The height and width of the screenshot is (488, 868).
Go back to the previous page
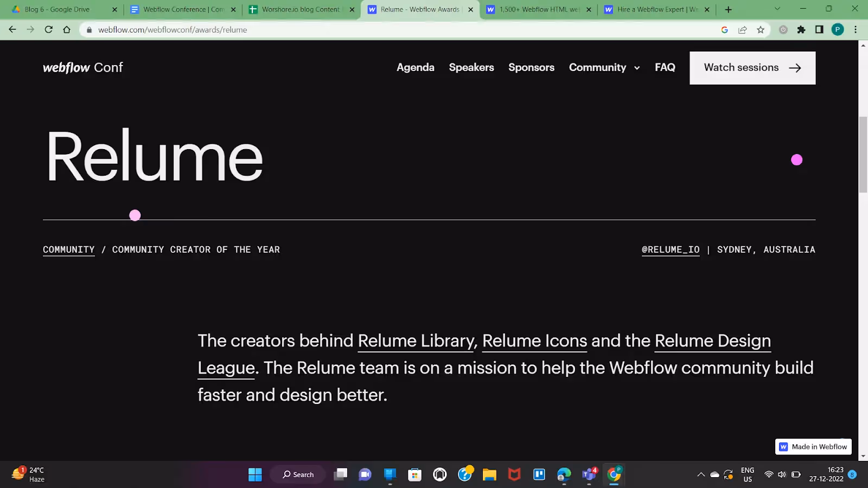pyautogui.click(x=12, y=30)
